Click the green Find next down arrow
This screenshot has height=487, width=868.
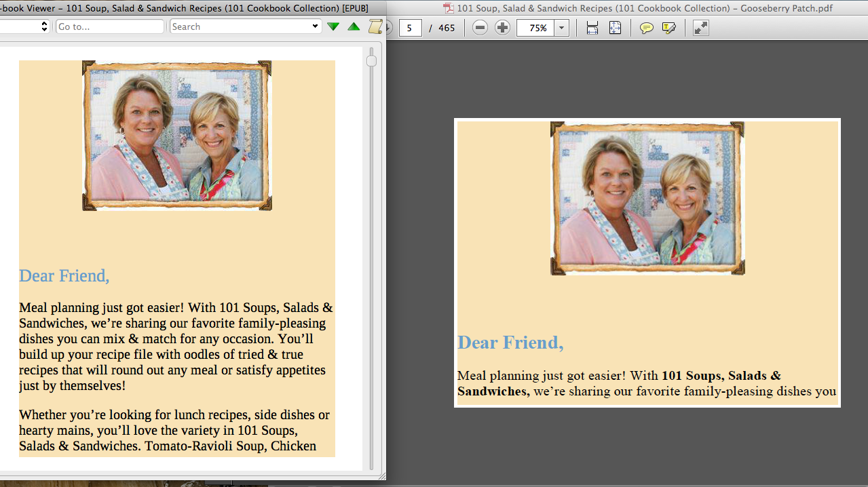coord(333,26)
